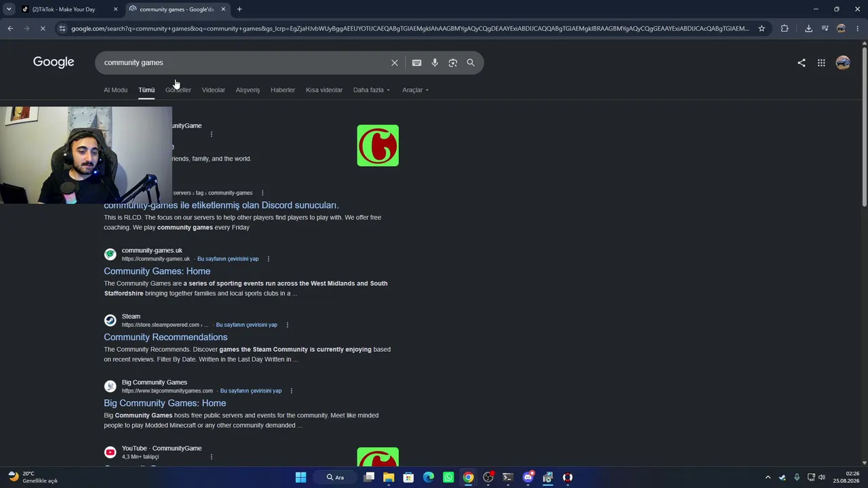
Task: Open Microsoft Edge from the taskbar
Action: click(x=429, y=477)
